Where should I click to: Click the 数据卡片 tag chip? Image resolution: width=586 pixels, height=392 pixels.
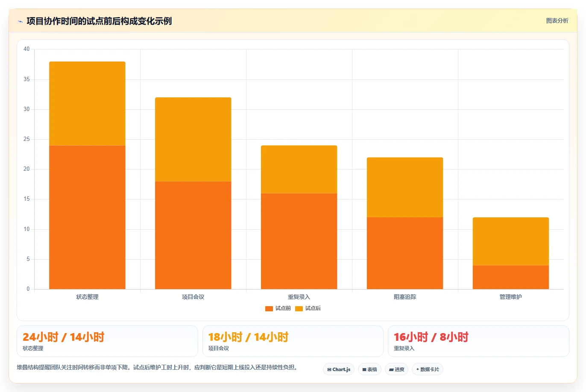pos(428,369)
